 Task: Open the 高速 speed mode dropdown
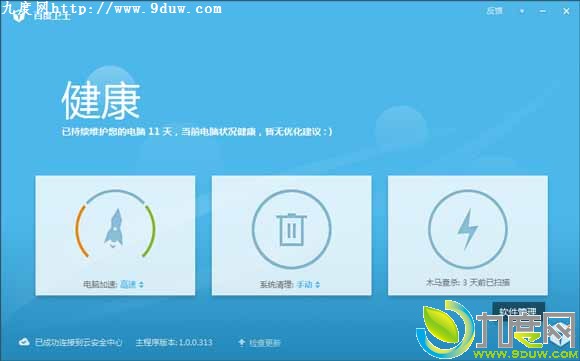point(132,284)
